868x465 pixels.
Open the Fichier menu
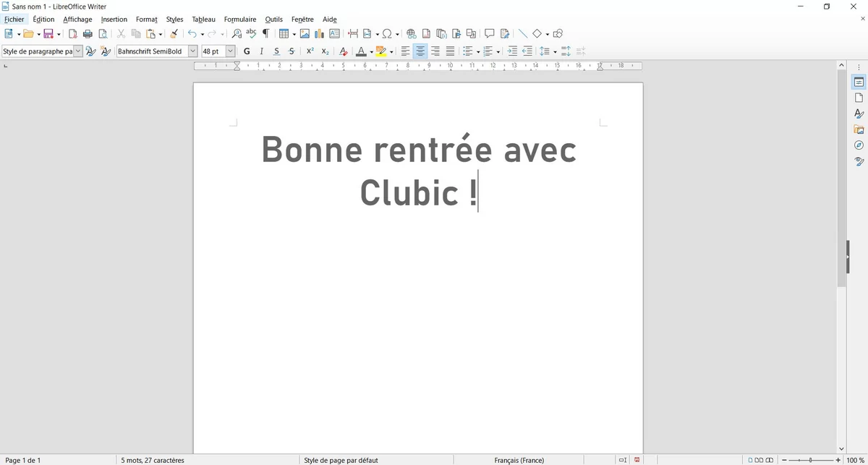click(x=14, y=20)
